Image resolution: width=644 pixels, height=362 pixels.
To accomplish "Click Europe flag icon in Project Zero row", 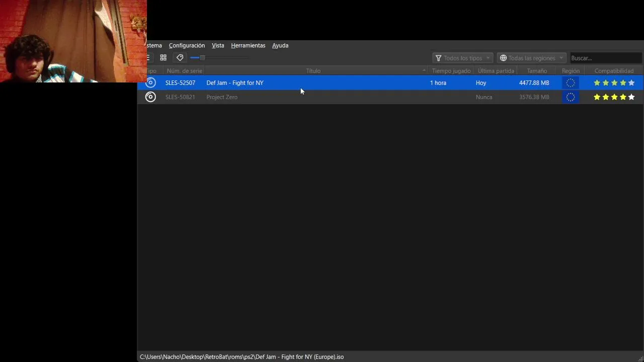I will pos(571,97).
